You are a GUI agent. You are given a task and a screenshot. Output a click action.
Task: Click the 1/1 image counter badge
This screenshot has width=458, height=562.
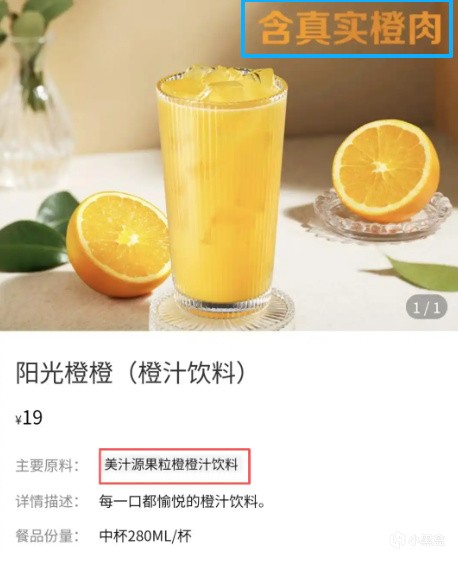[426, 307]
